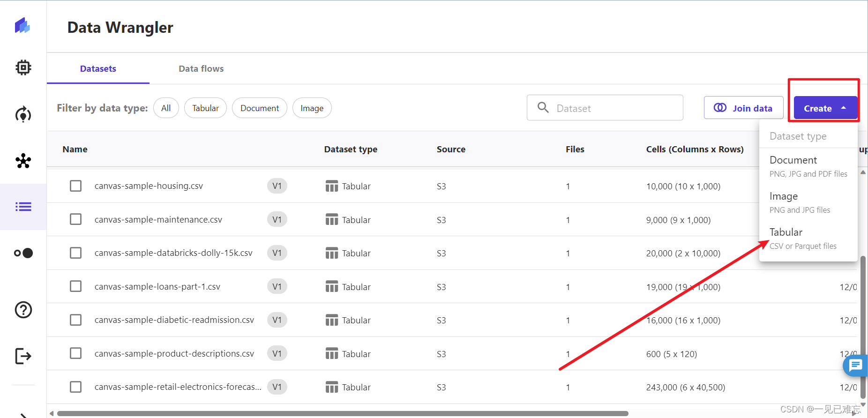Filter datasets by Document type
This screenshot has height=418, width=868.
pos(260,108)
